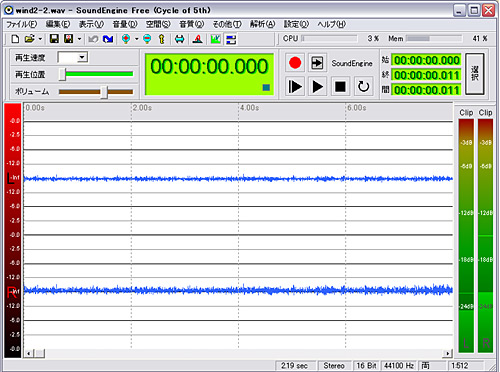The image size is (500, 372).
Task: Open the 設定(O) menu
Action: click(x=296, y=24)
